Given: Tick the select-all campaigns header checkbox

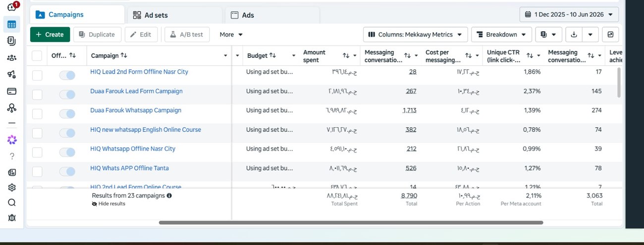Looking at the screenshot, I should pyautogui.click(x=37, y=55).
